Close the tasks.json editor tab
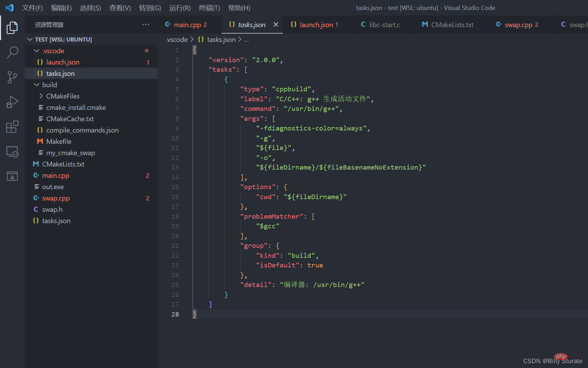 tap(275, 24)
